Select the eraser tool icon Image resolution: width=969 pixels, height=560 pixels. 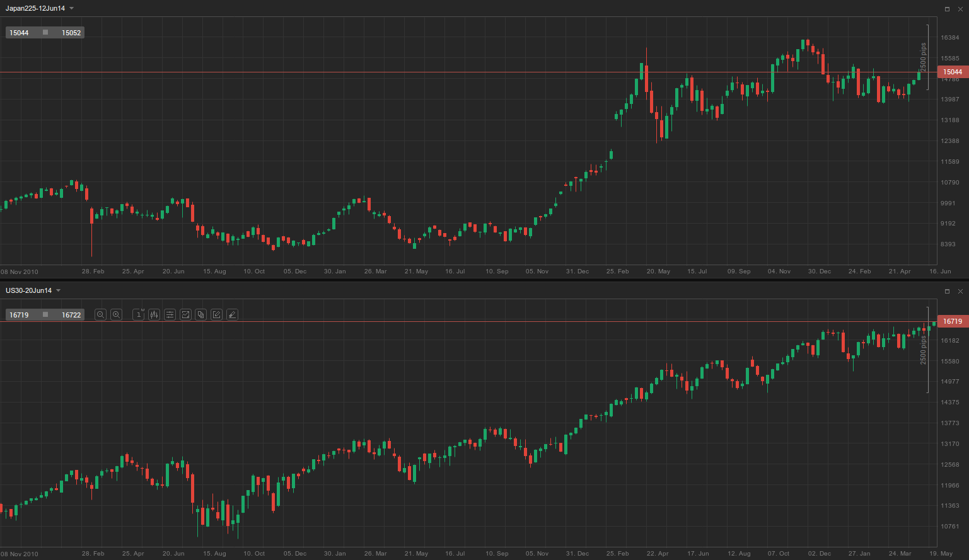[232, 314]
